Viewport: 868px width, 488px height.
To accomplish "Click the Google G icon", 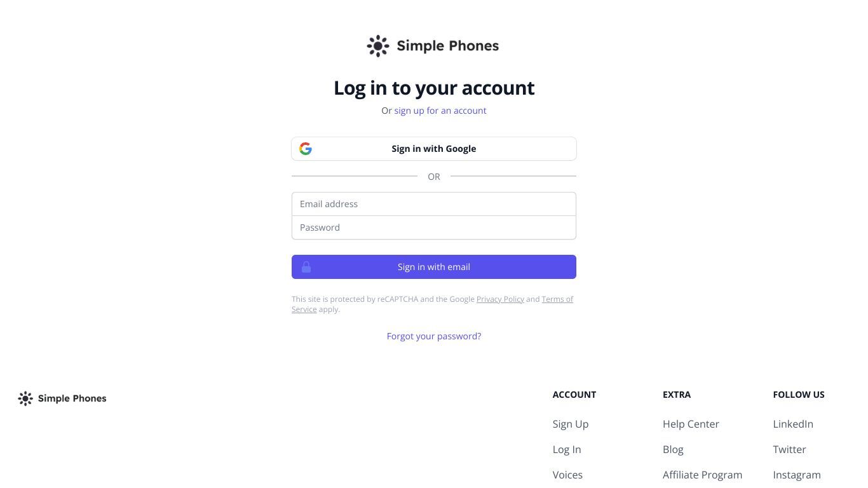I will click(306, 149).
